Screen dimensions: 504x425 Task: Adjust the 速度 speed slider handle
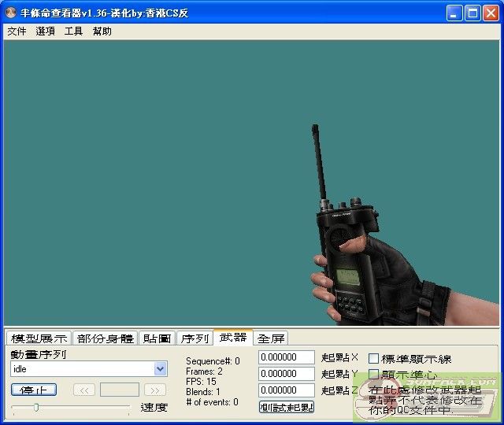pos(36,408)
